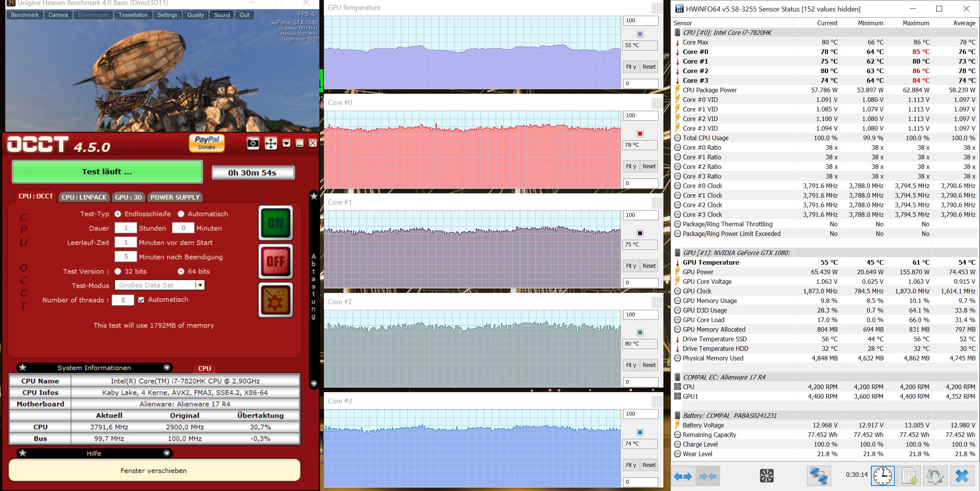This screenshot has height=491, width=980.
Task: Uncheck Automatisch thread count checkbox
Action: [x=141, y=300]
